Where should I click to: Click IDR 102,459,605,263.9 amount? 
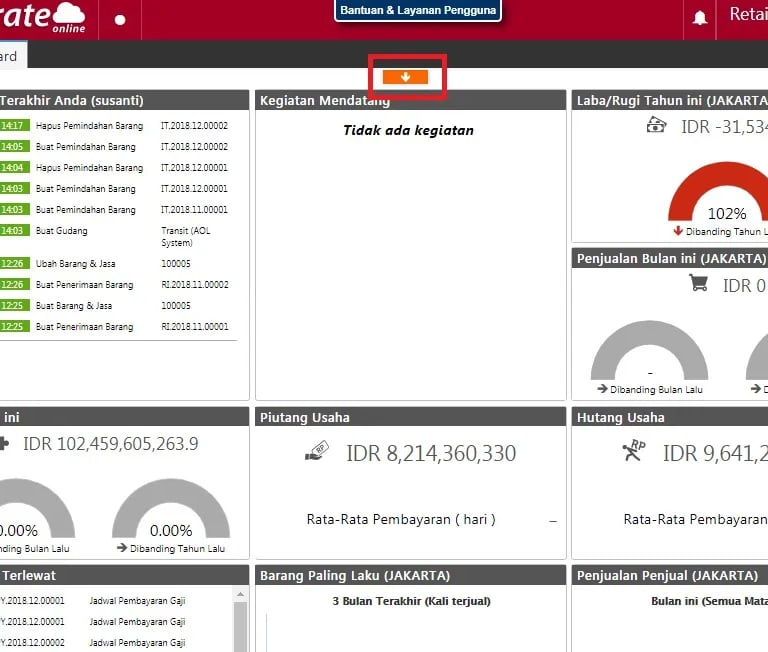point(111,444)
